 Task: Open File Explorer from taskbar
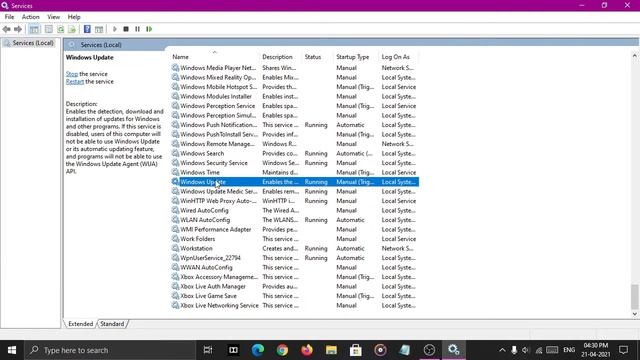(331, 350)
